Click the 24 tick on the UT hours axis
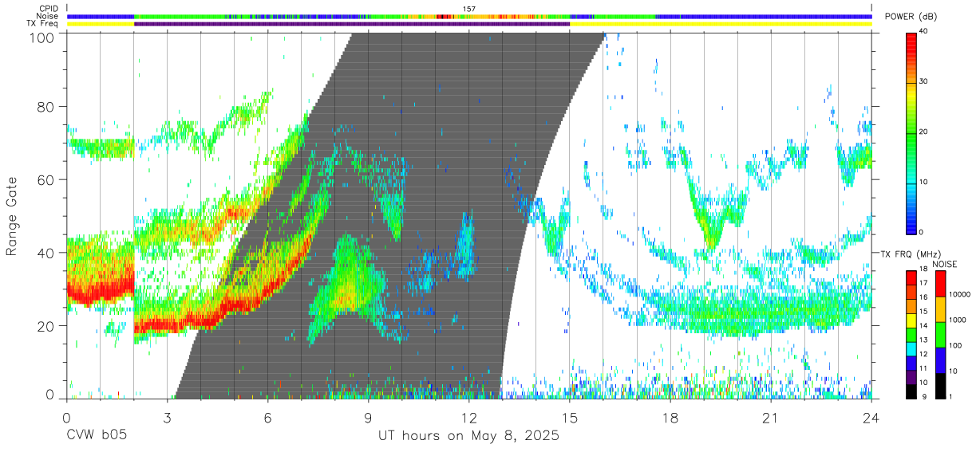Screen dimensions: 980x452 pyautogui.click(x=871, y=418)
